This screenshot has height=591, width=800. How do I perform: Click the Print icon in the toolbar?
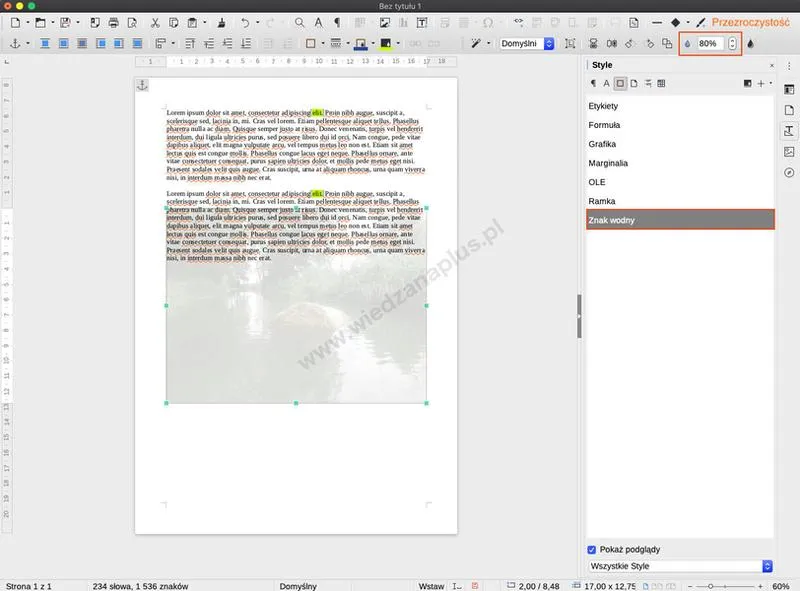tap(113, 23)
